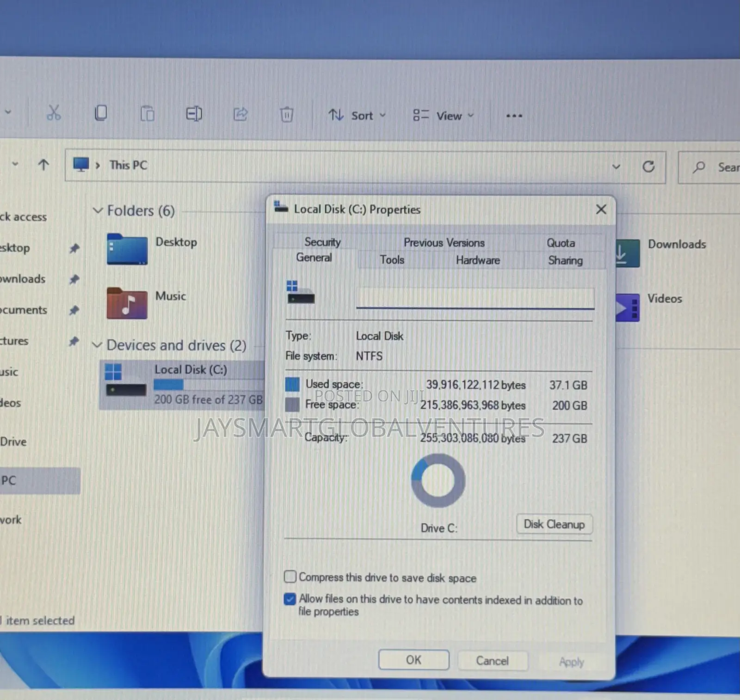Click the Delete trash icon
Viewport: 740px width, 700px height.
287,114
